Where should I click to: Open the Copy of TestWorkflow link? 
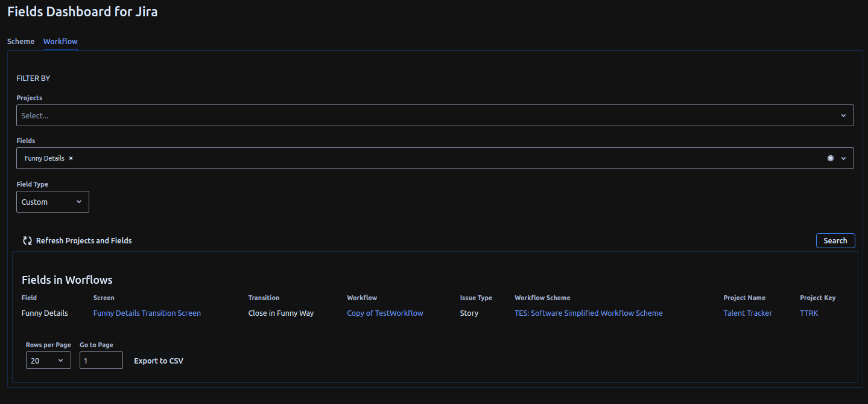(385, 313)
